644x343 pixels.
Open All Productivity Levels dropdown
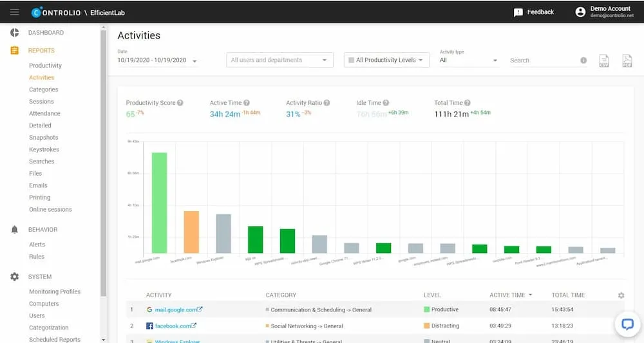coord(386,60)
